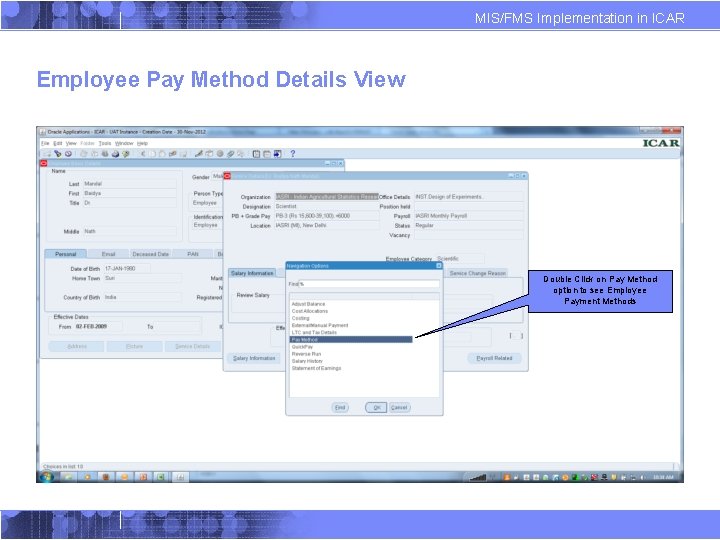720x540 pixels.
Task: Open the Help menu
Action: pyautogui.click(x=142, y=143)
